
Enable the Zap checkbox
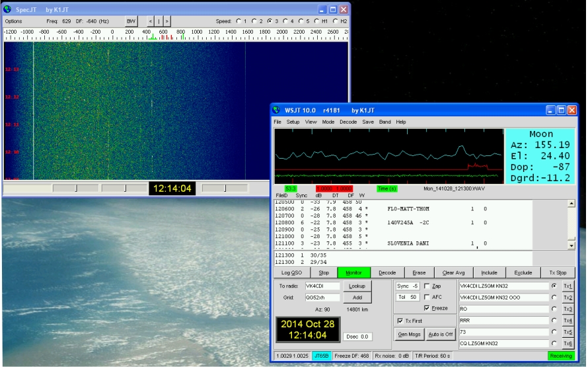click(x=427, y=286)
